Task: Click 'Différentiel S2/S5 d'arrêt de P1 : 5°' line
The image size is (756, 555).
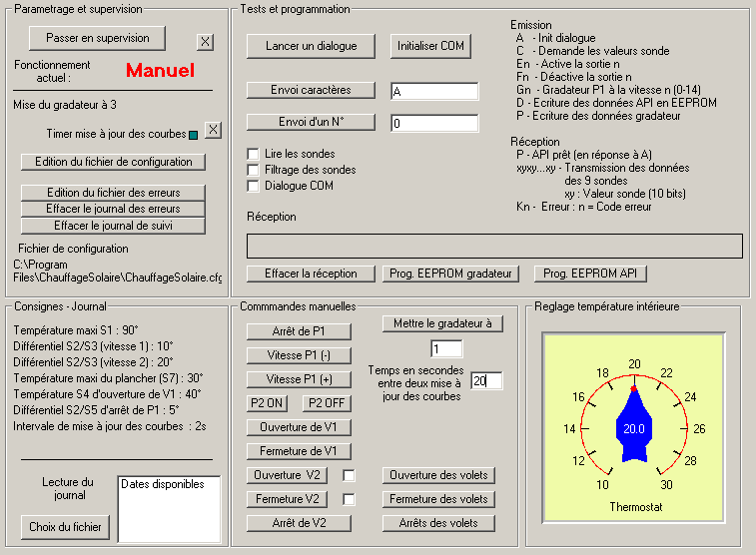Action: click(x=96, y=410)
